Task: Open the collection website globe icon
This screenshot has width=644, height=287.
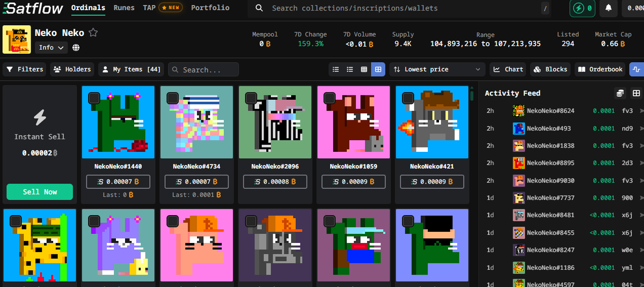Action: (x=76, y=48)
